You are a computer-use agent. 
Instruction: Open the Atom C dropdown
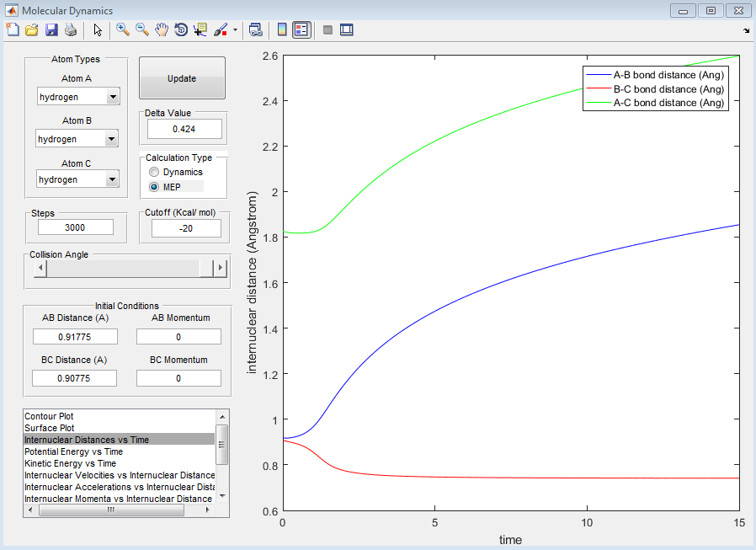(x=111, y=179)
